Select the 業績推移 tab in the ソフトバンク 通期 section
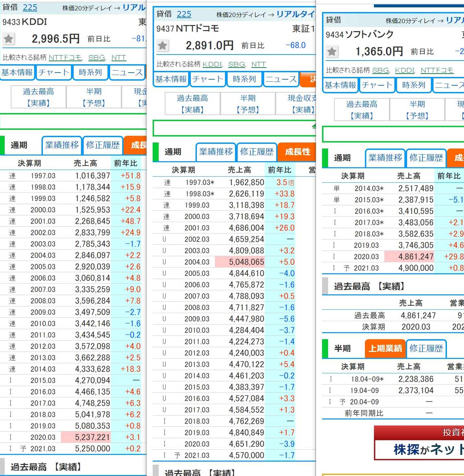 pos(385,158)
